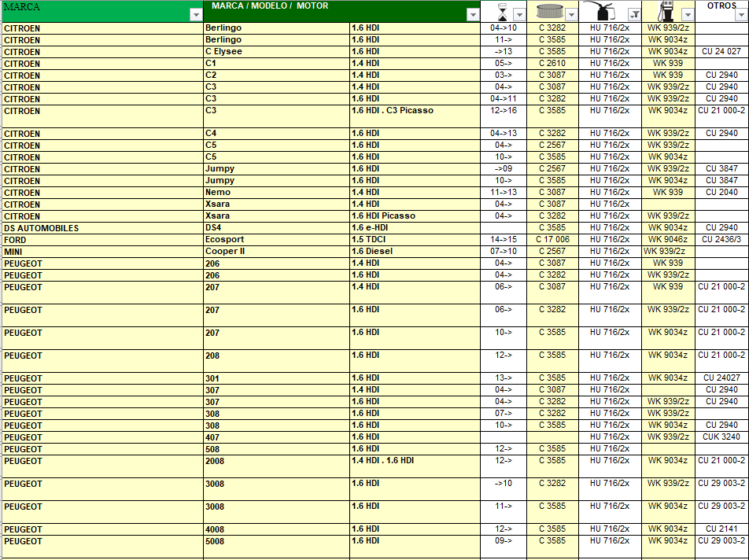The width and height of the screenshot is (749, 560).
Task: Click the 11->13 year cell
Action: 504,193
